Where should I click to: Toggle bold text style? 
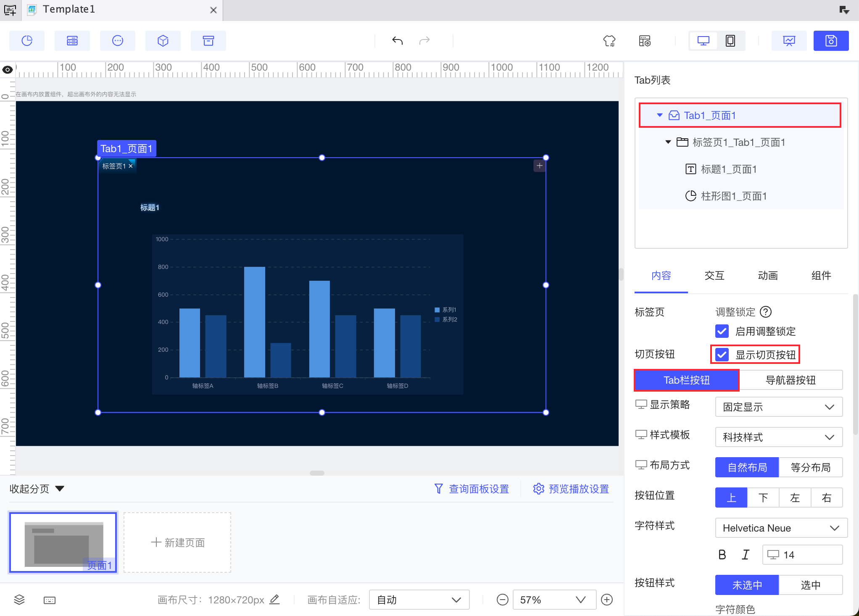pos(722,555)
